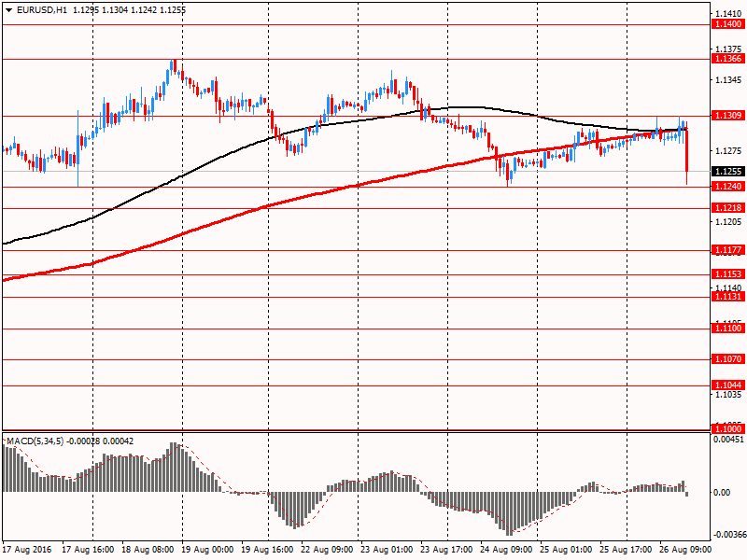Click the 26 Aug 09:00 time label

[685, 550]
